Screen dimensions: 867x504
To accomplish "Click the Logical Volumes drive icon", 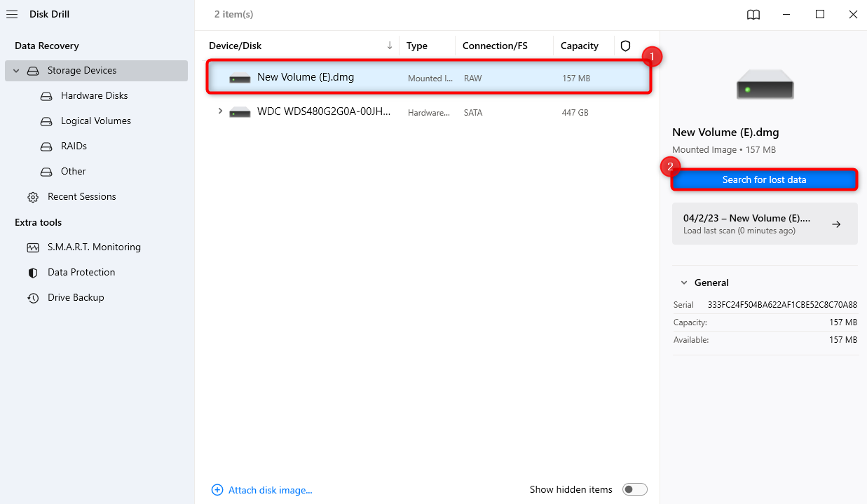I will (46, 121).
